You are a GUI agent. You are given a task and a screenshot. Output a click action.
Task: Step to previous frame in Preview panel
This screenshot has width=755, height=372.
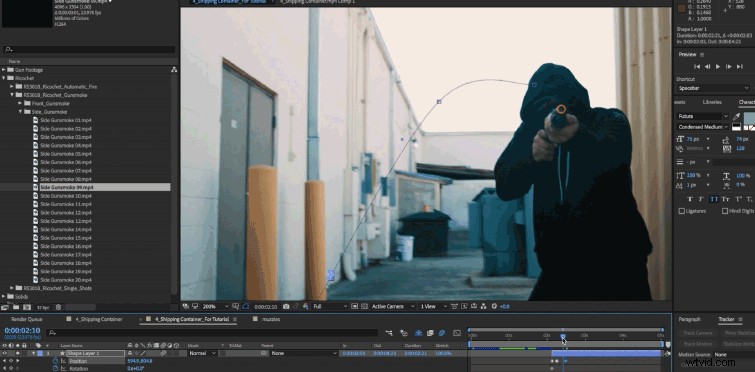click(707, 66)
